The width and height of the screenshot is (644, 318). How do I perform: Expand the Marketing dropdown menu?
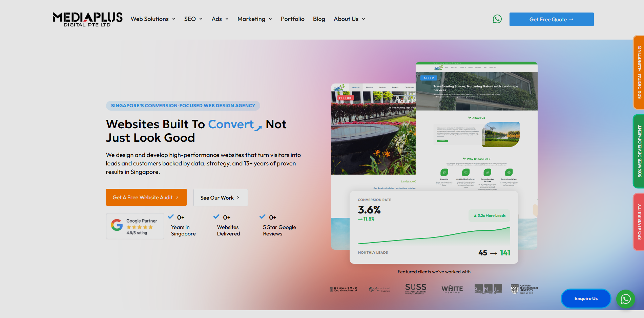(255, 19)
